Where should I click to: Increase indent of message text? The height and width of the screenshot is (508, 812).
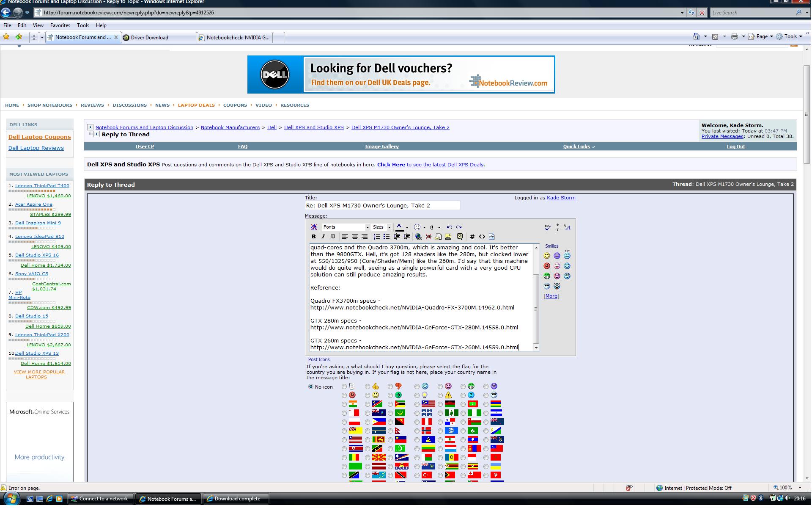click(406, 237)
